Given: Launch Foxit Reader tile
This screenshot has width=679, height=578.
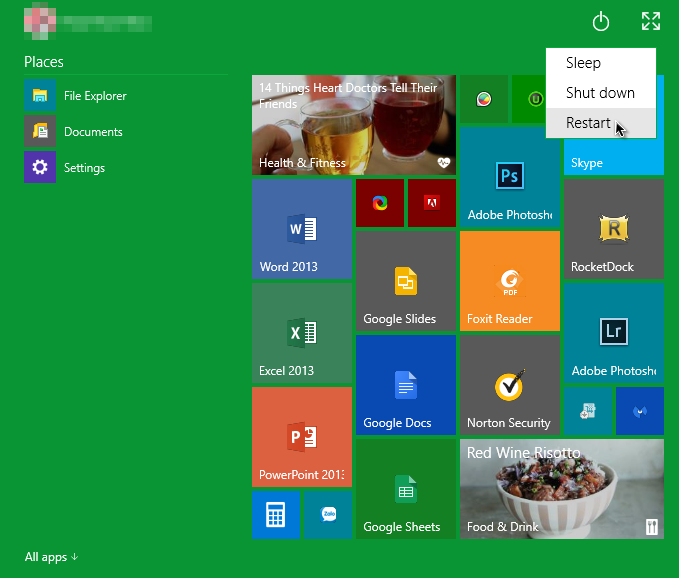Looking at the screenshot, I should point(510,281).
